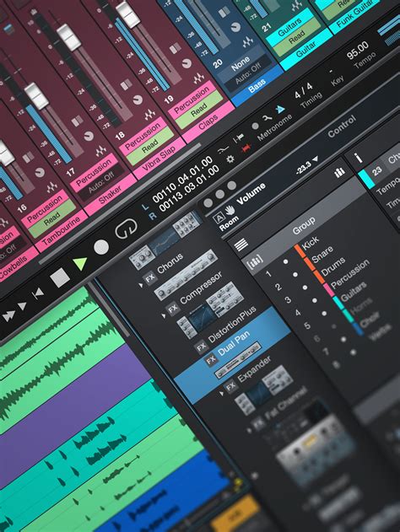This screenshot has width=400, height=532.
Task: Click the boxed A icon above Room
Action: coord(219,218)
